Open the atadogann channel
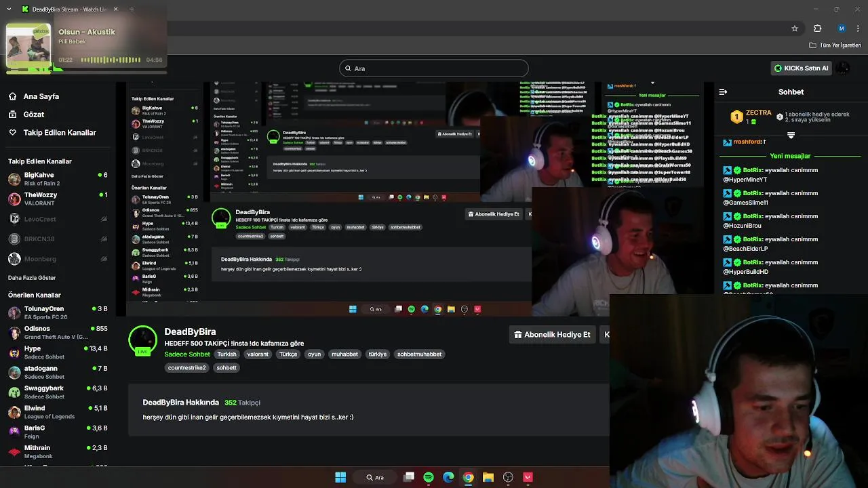The image size is (868, 488). click(58, 372)
